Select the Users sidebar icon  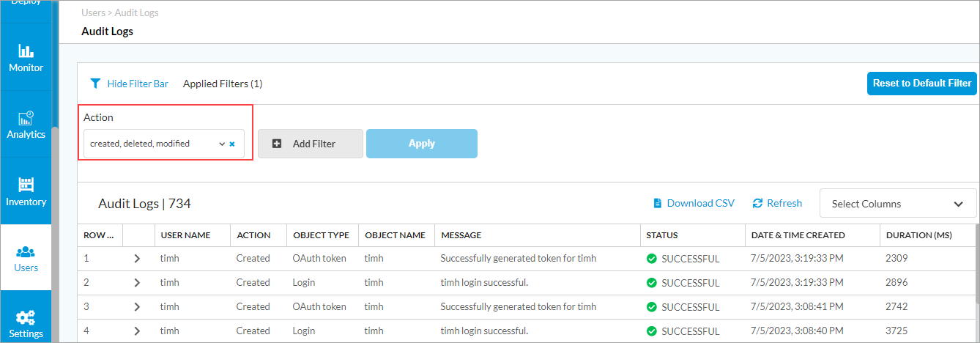point(26,259)
